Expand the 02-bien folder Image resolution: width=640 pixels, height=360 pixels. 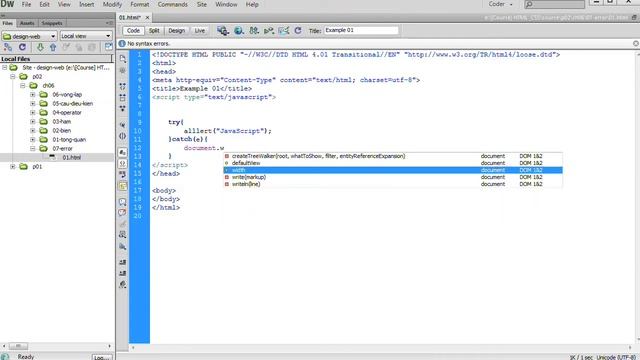(33, 131)
